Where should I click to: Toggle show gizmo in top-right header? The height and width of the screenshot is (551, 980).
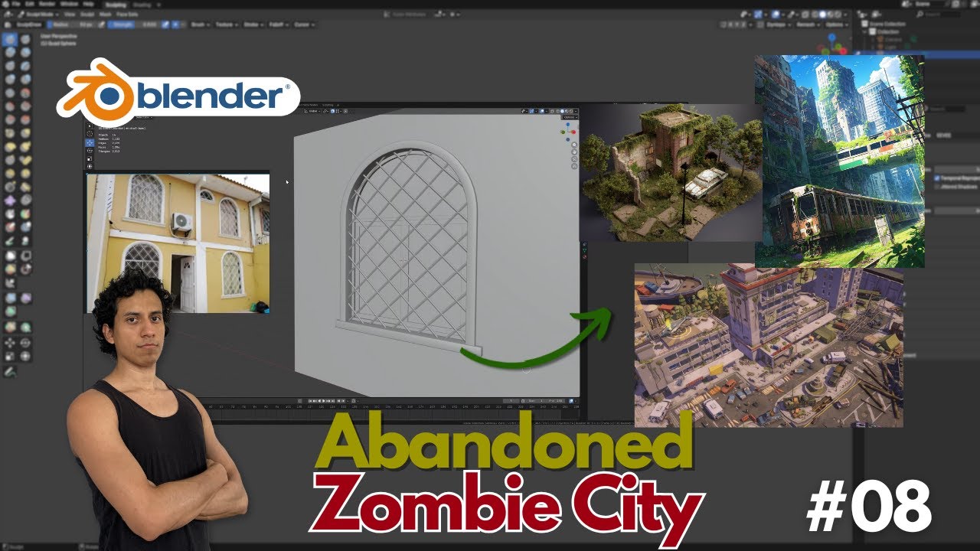757,15
